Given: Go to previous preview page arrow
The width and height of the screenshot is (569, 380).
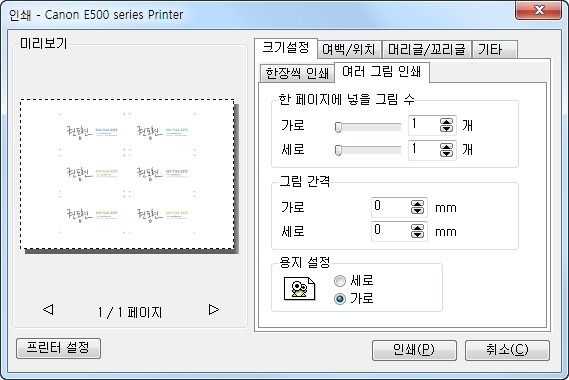Looking at the screenshot, I should (48, 310).
